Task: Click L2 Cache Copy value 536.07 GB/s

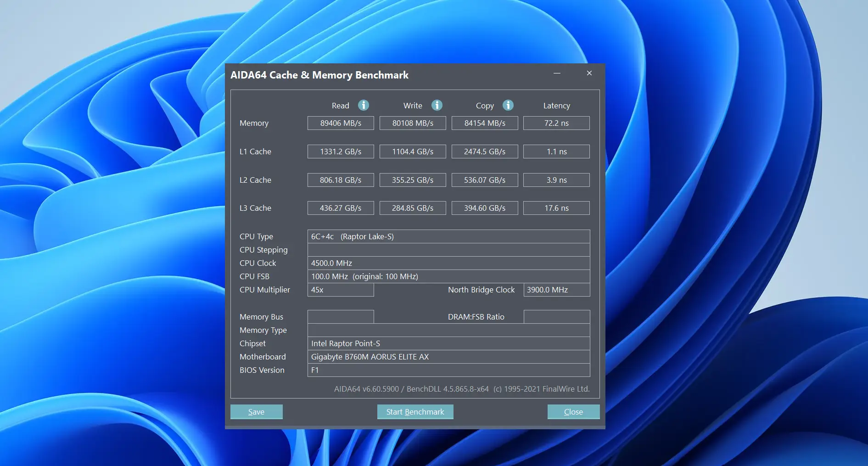Action: [485, 180]
